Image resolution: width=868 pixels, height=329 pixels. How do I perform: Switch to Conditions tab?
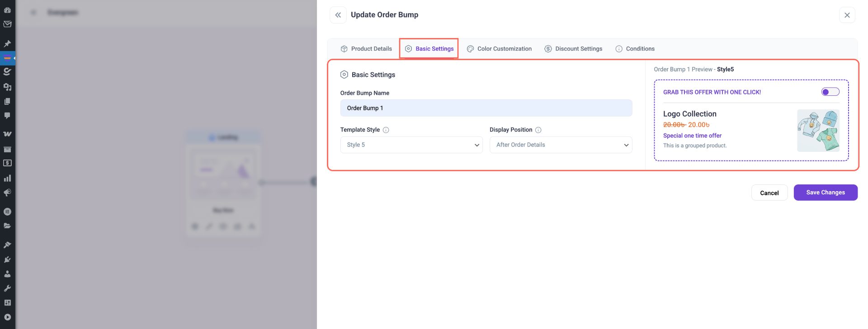(x=635, y=49)
